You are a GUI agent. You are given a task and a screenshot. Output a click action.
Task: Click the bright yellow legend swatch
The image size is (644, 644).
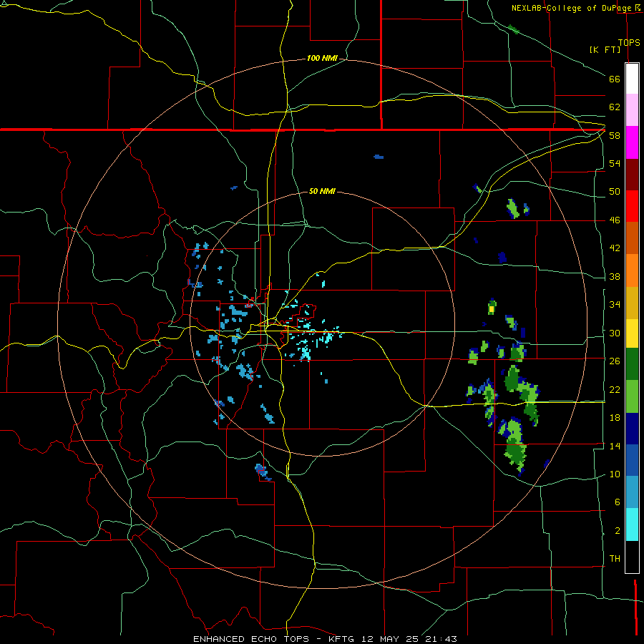tap(632, 333)
